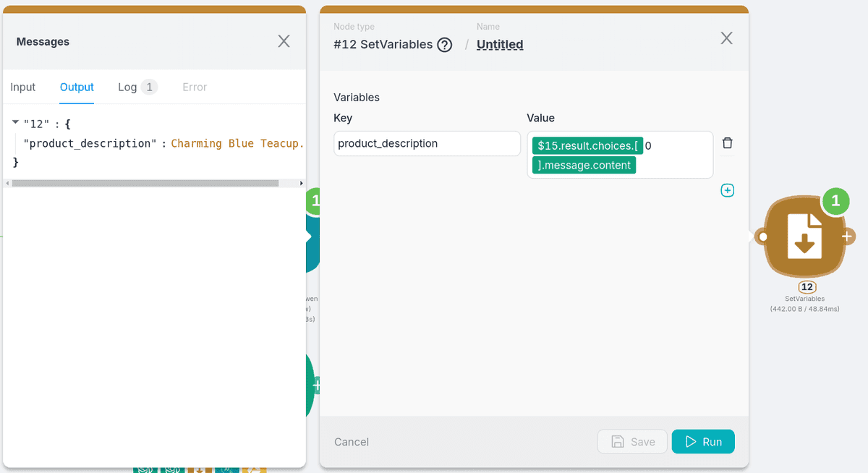Click the plus connector on SetVariables node
Image resolution: width=868 pixels, height=473 pixels.
[x=847, y=236]
